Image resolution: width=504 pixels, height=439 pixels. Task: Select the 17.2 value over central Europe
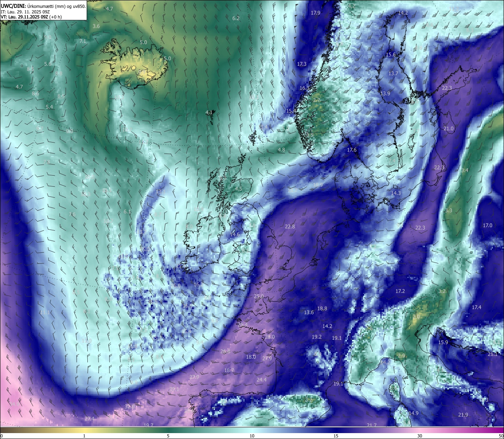(x=400, y=291)
